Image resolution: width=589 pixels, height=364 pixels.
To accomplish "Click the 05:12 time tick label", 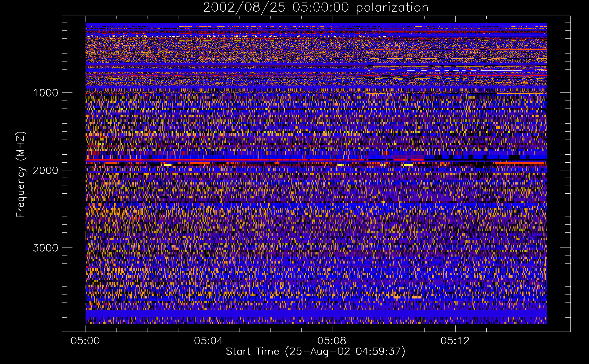I will point(455,341).
